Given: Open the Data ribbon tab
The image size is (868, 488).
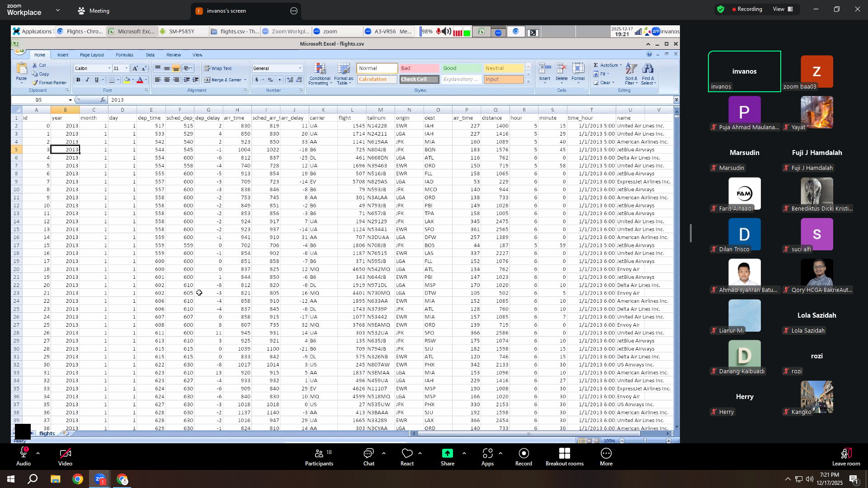Looking at the screenshot, I should 150,55.
